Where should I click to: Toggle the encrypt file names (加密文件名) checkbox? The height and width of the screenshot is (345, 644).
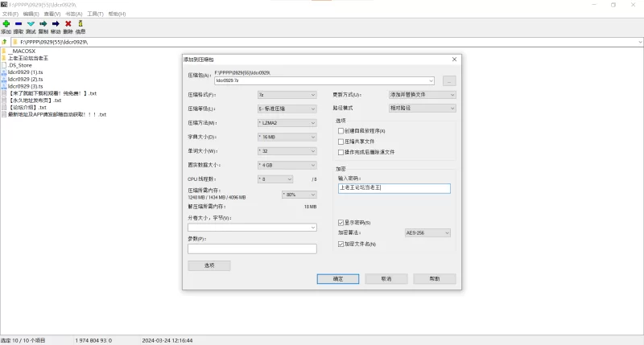(341, 244)
